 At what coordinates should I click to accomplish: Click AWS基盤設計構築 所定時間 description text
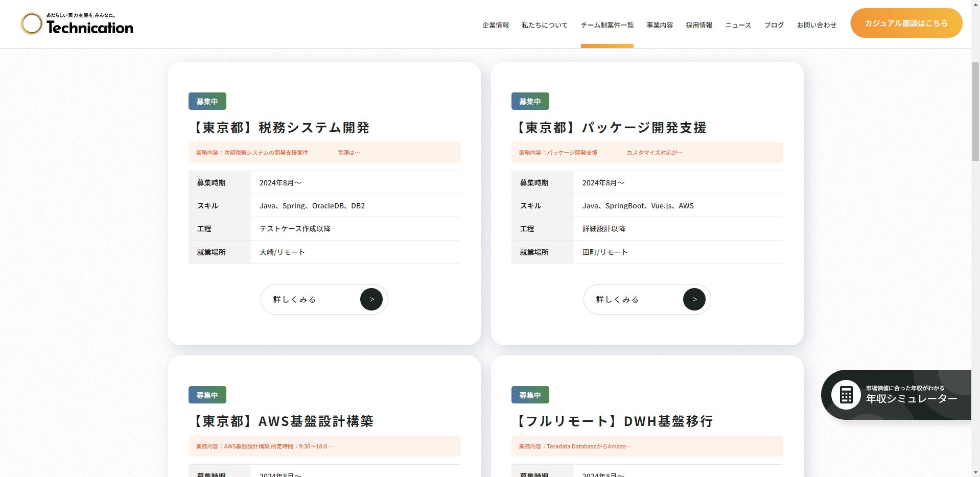[x=264, y=446]
